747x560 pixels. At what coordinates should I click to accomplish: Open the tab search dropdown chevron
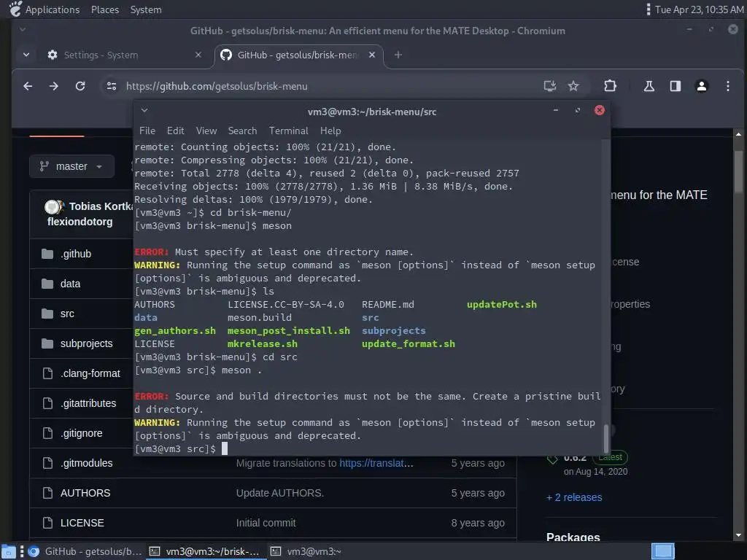click(26, 55)
